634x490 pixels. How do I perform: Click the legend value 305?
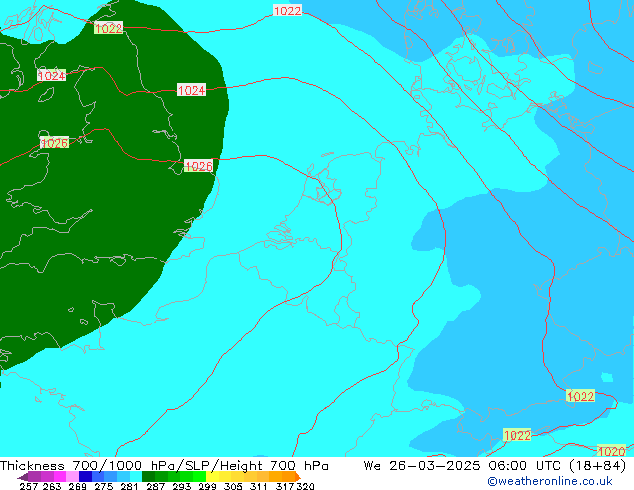click(233, 486)
